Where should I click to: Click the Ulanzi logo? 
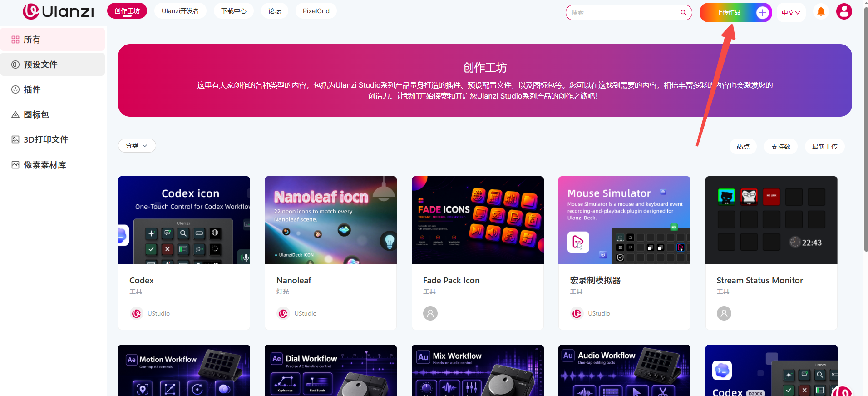[x=59, y=11]
